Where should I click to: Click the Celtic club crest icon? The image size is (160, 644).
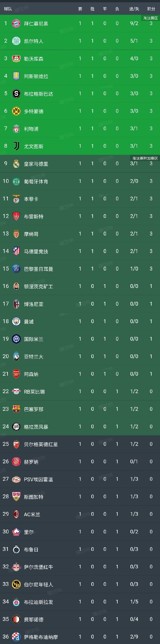(x=16, y=41)
